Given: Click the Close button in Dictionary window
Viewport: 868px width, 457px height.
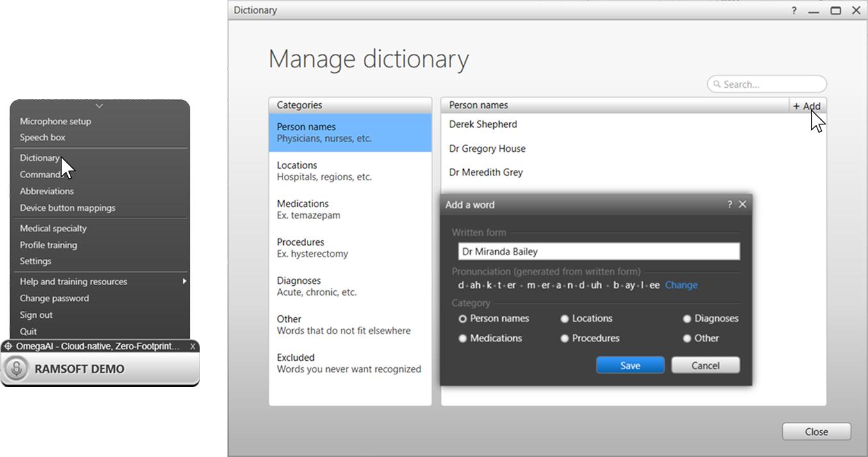Looking at the screenshot, I should pos(817,432).
